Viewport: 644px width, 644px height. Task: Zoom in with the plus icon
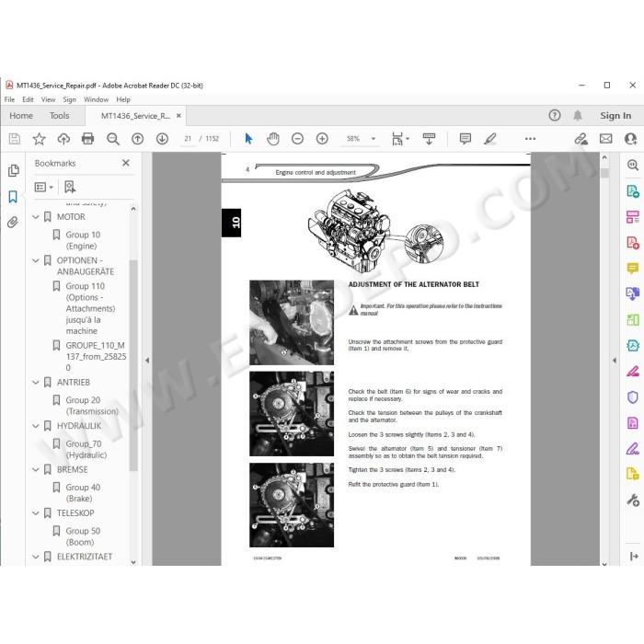point(322,139)
